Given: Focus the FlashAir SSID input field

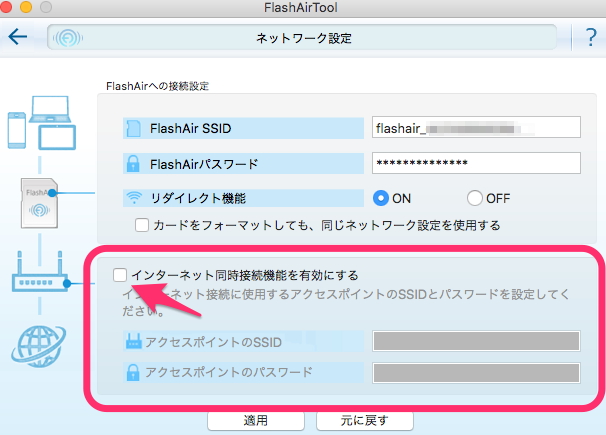Looking at the screenshot, I should point(476,127).
